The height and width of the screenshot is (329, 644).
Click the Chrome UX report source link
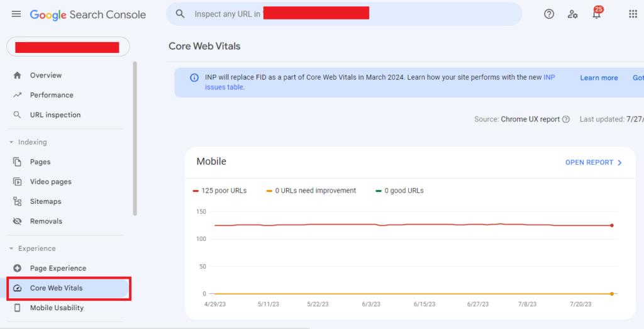click(530, 119)
